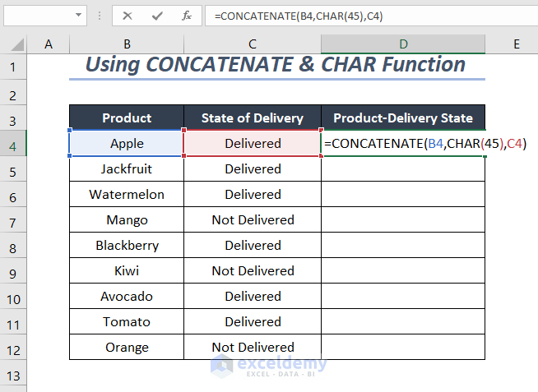
Task: Click the Product-Delivery State header cell
Action: click(403, 118)
